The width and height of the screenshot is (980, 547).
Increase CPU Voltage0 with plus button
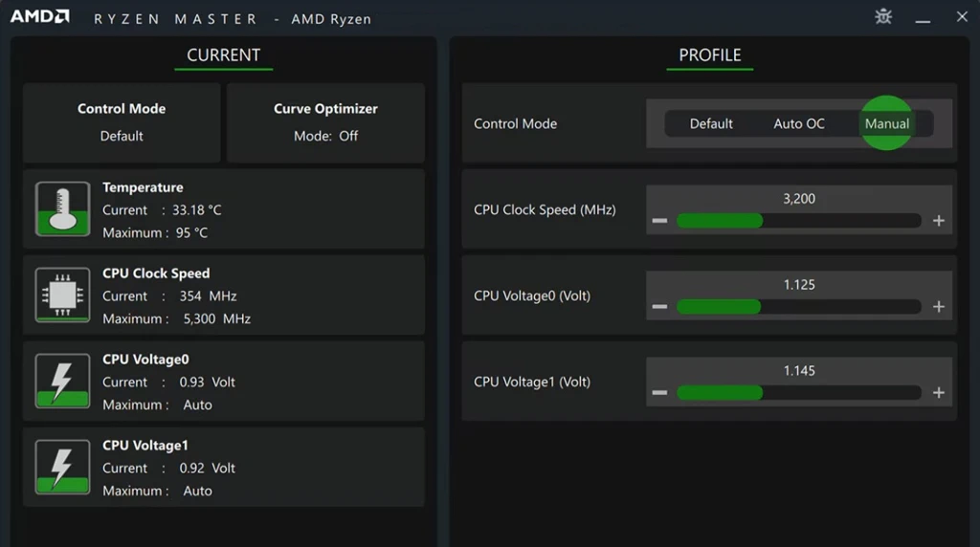click(x=938, y=307)
